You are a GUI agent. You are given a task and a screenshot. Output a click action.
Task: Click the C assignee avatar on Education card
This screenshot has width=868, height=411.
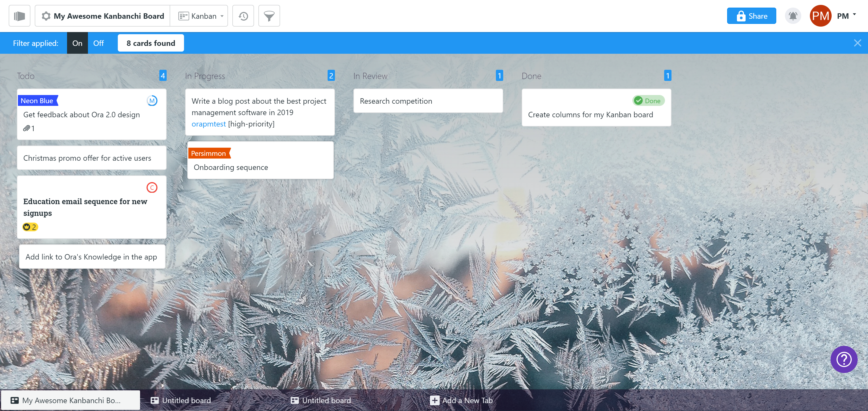coord(152,188)
